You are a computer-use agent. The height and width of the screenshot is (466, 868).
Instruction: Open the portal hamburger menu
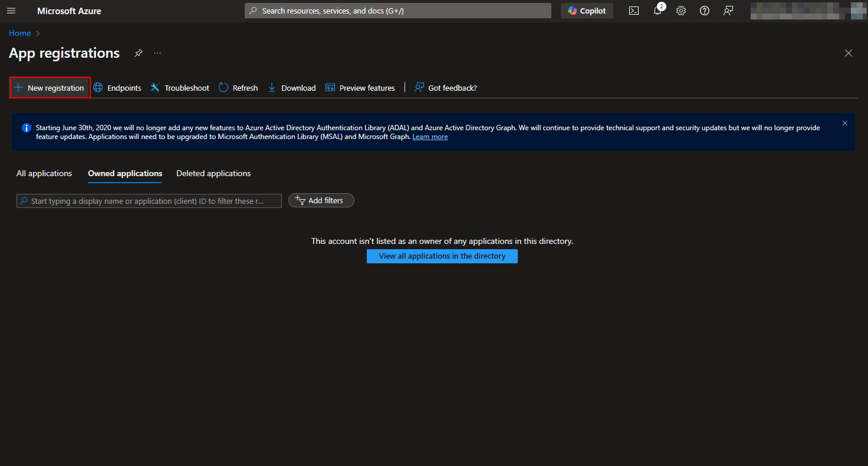point(11,11)
